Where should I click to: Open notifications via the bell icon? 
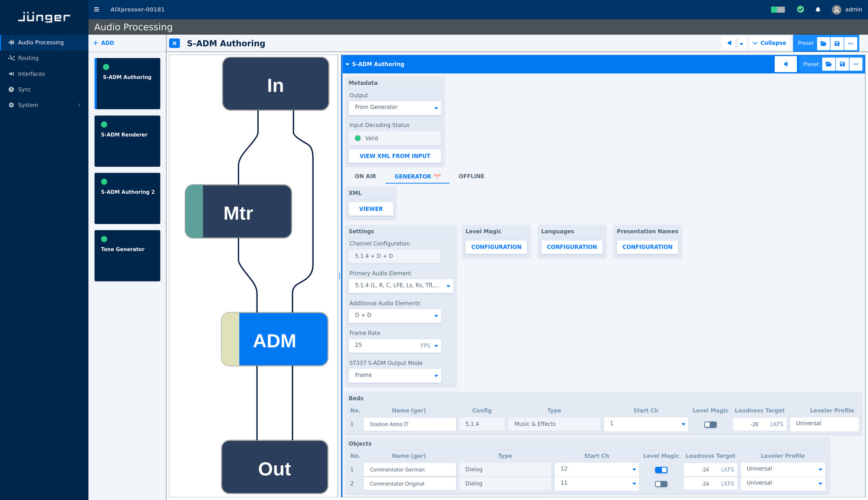pyautogui.click(x=817, y=9)
